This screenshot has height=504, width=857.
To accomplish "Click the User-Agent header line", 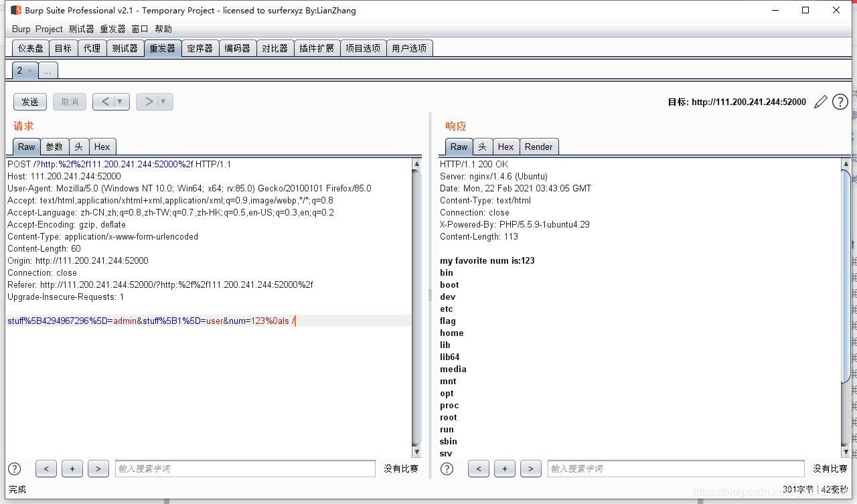I will (189, 188).
